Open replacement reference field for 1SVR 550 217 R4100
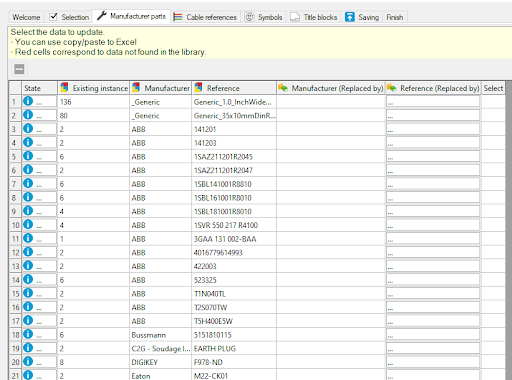512x380 pixels. [433, 225]
